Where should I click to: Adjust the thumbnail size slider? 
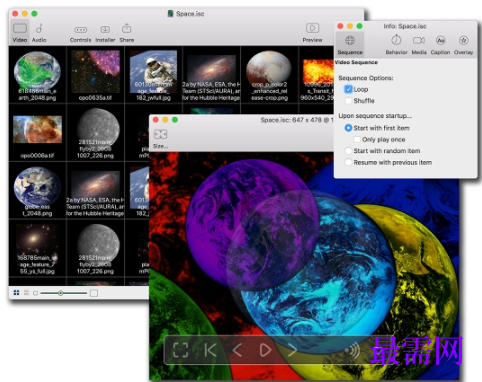tap(61, 293)
